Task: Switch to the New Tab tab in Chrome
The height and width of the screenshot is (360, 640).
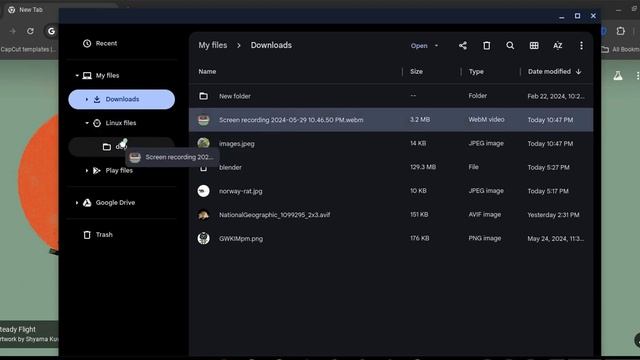Action: [31, 10]
